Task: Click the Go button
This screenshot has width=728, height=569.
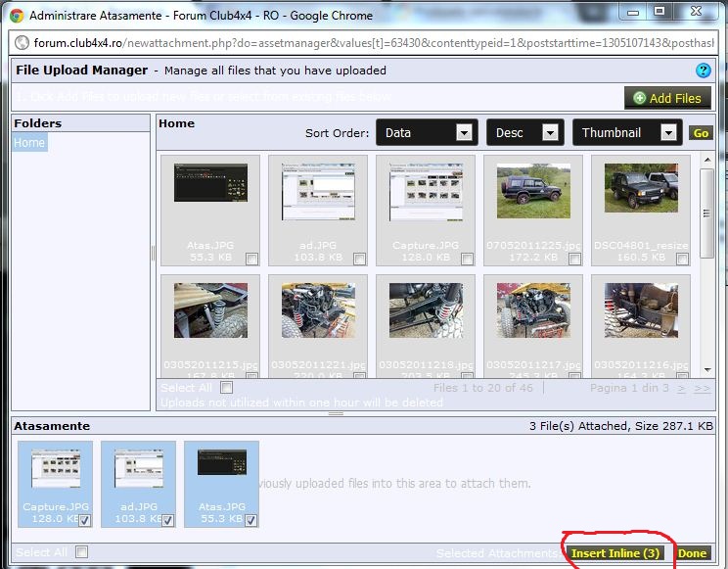Action: coord(701,133)
